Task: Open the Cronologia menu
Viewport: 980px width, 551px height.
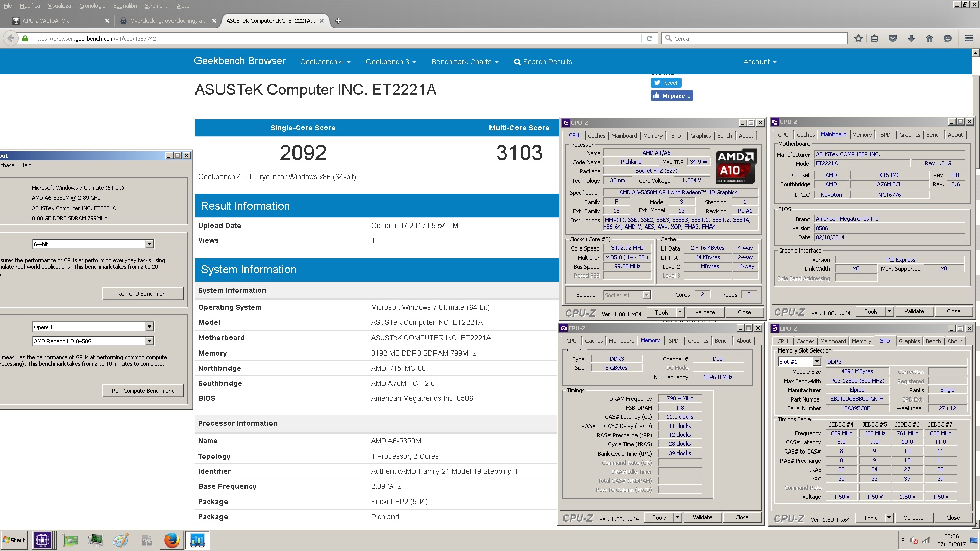Action: (92, 6)
